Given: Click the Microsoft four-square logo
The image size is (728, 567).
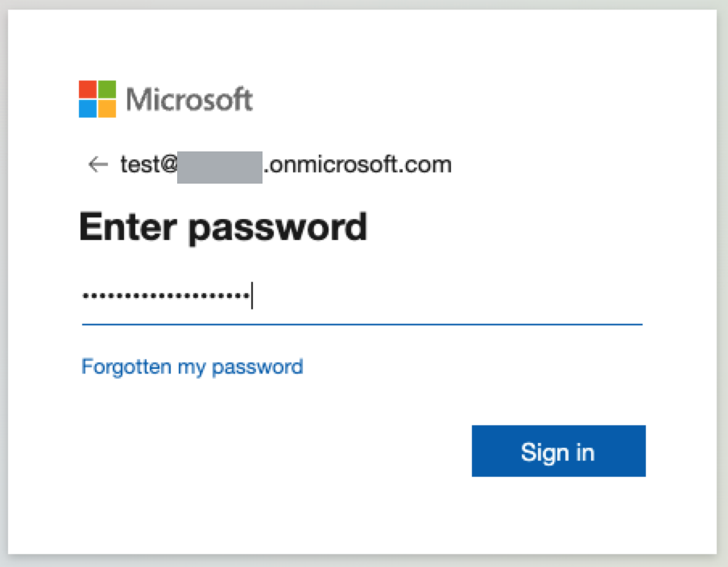Looking at the screenshot, I should tap(97, 99).
